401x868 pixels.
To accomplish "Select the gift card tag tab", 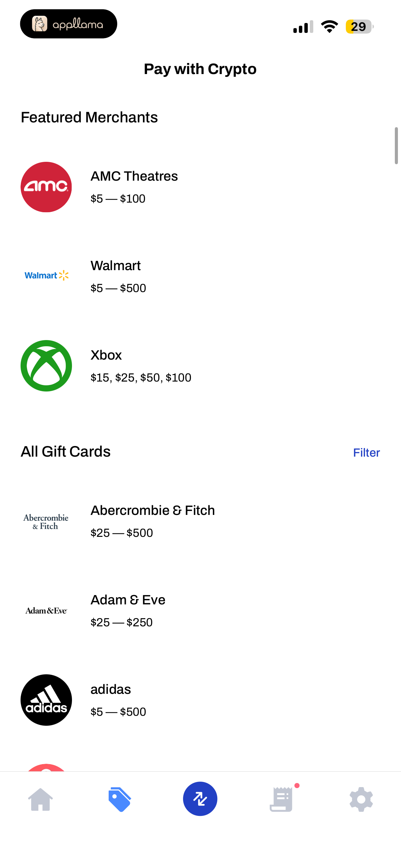I will coord(120,799).
